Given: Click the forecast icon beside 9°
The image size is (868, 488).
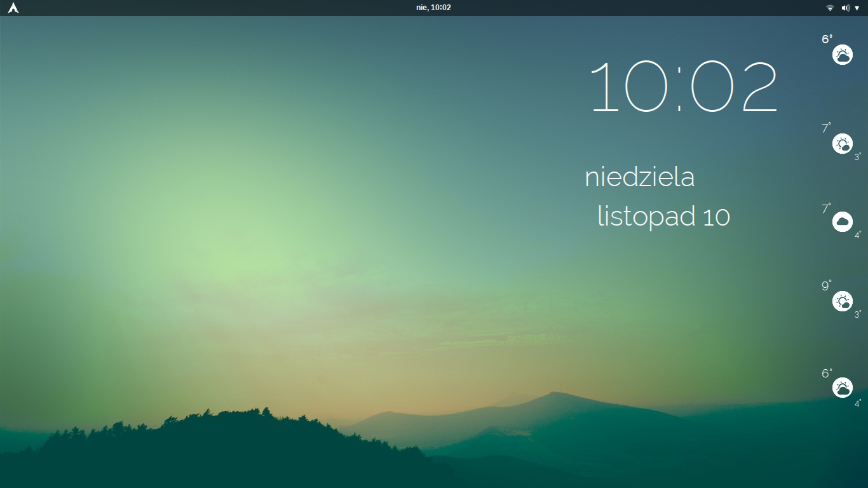Looking at the screenshot, I should (x=843, y=301).
